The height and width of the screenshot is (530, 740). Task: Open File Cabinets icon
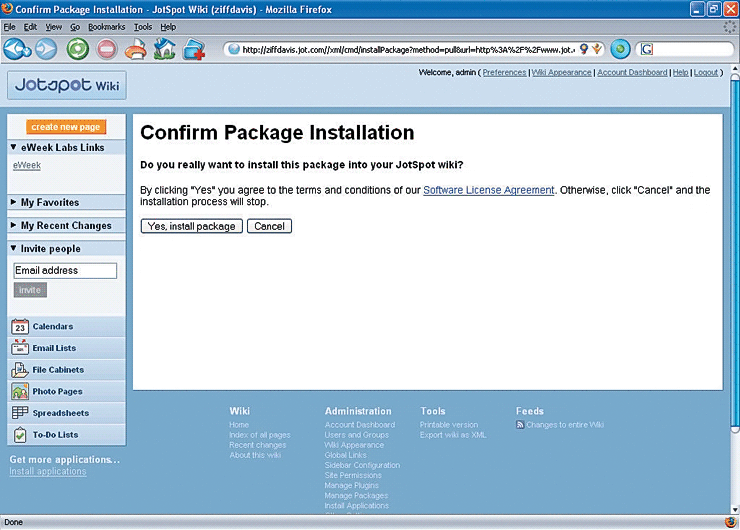click(x=20, y=370)
